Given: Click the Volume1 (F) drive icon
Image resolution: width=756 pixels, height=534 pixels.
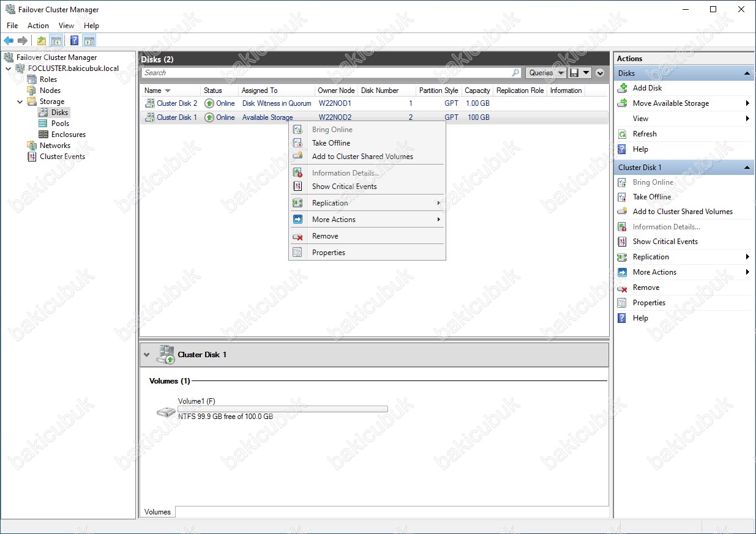Looking at the screenshot, I should 165,412.
